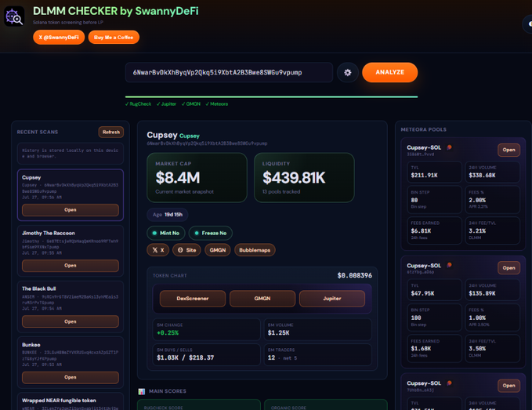
Task: Open the X profile link pill
Action: [158, 250]
